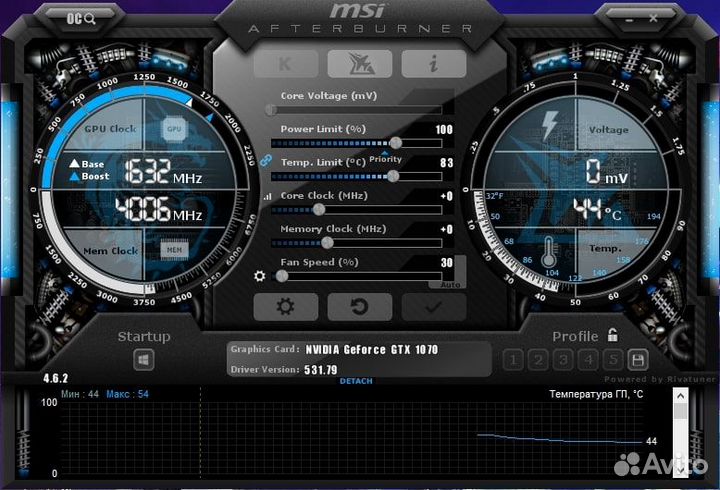Viewport: 720px width, 490px height.
Task: Click the Temp. Limit value 83
Action: [x=446, y=163]
